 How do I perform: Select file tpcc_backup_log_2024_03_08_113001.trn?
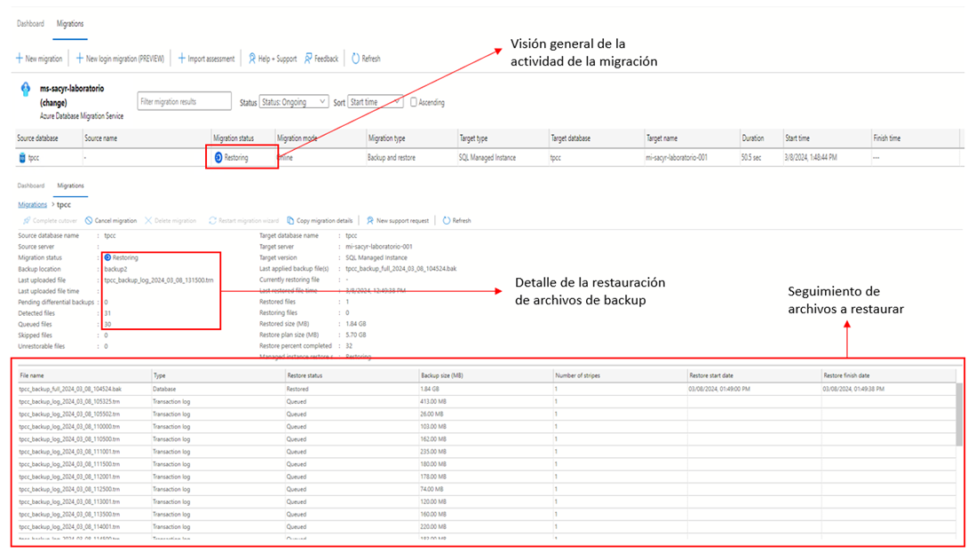click(x=69, y=501)
